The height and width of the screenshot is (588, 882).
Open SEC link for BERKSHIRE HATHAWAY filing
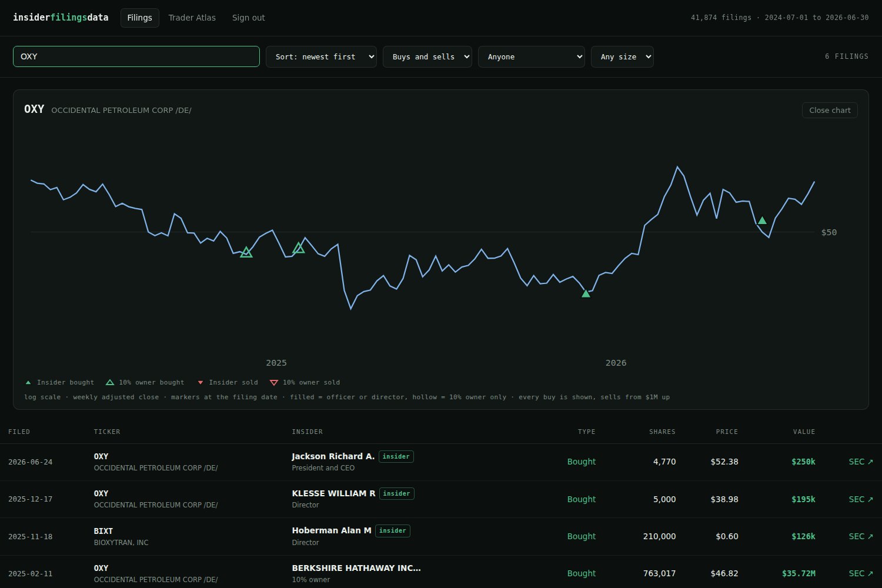click(x=861, y=573)
